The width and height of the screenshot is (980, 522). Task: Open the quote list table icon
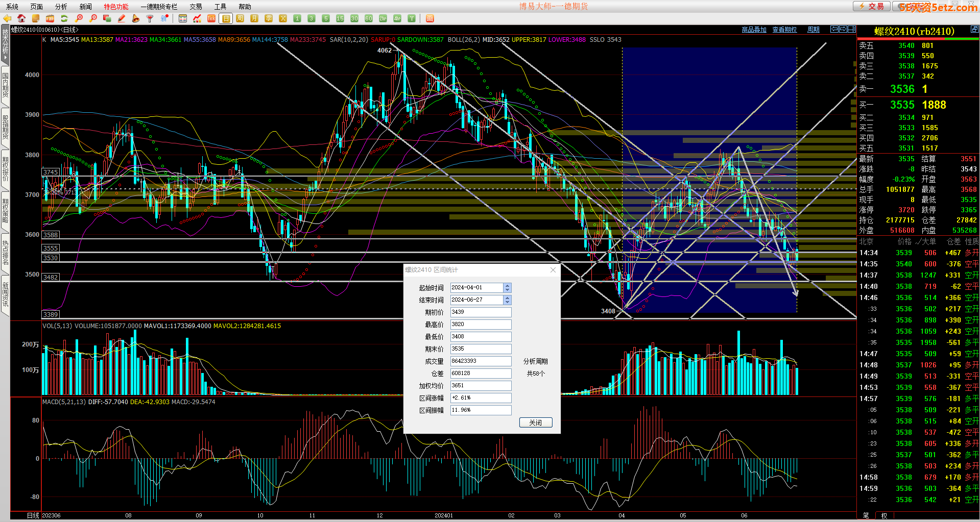[x=183, y=18]
